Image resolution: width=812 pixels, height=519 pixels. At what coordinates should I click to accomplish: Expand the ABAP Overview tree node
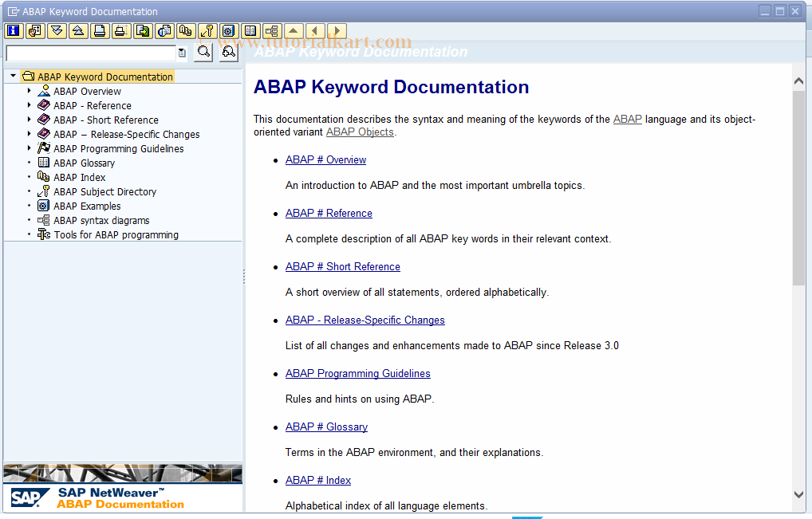[x=29, y=91]
